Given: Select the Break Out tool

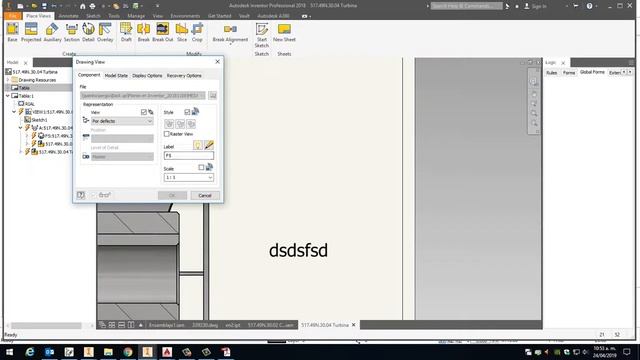Looking at the screenshot, I should click(162, 32).
